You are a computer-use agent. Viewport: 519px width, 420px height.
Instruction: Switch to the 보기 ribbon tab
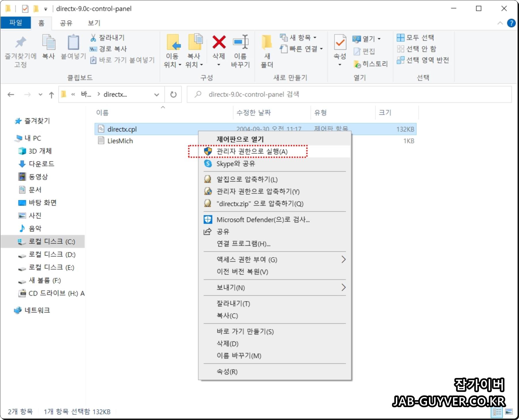coord(94,23)
